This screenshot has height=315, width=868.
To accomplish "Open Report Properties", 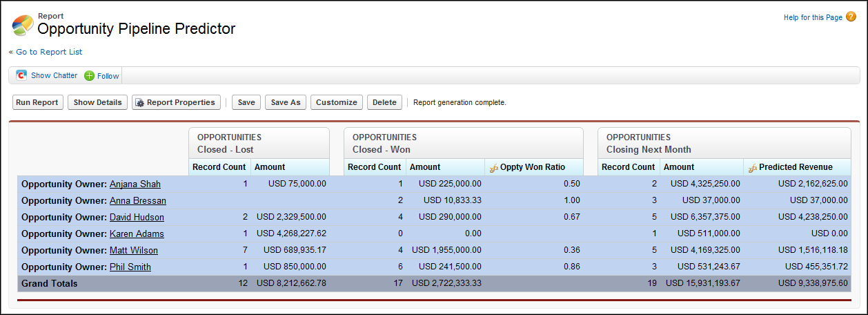I will pos(177,102).
